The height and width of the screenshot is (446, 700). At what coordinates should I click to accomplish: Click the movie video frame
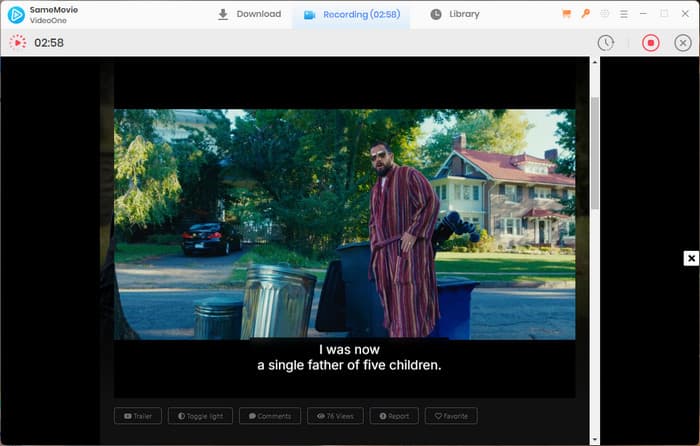coord(344,224)
